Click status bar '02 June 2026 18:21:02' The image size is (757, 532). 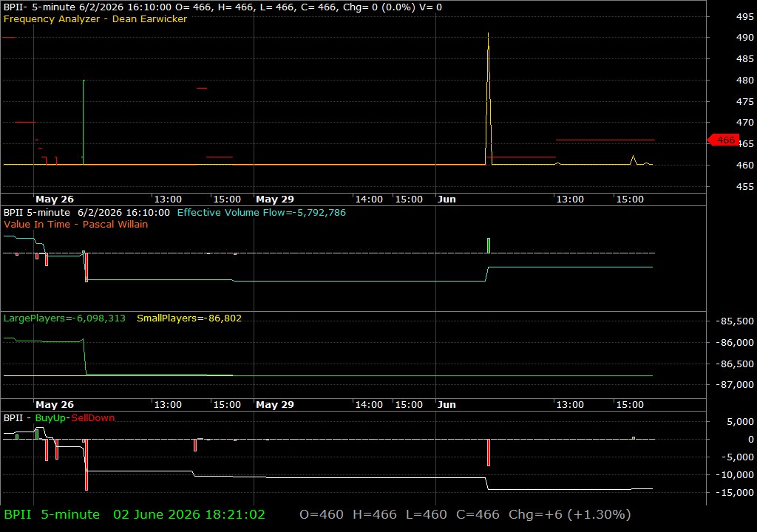point(189,514)
